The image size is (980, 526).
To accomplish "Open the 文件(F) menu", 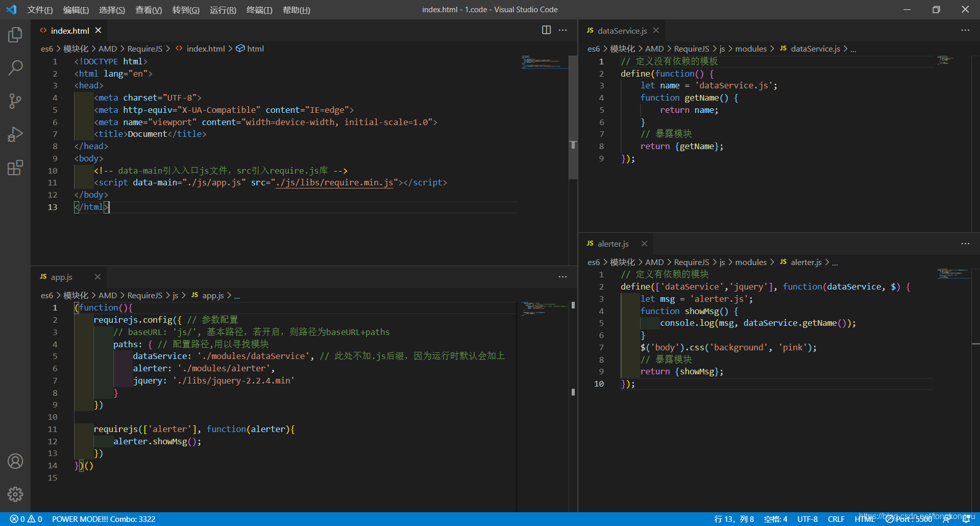I will [x=40, y=10].
